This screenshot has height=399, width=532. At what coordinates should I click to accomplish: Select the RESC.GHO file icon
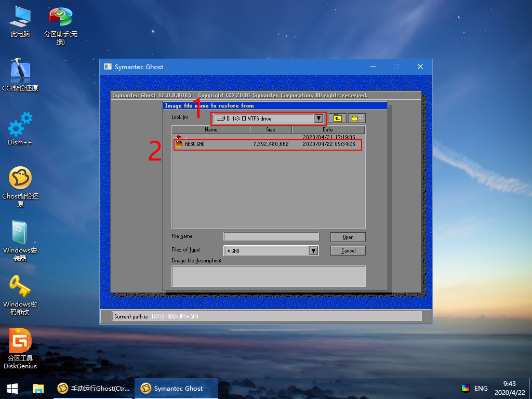179,144
